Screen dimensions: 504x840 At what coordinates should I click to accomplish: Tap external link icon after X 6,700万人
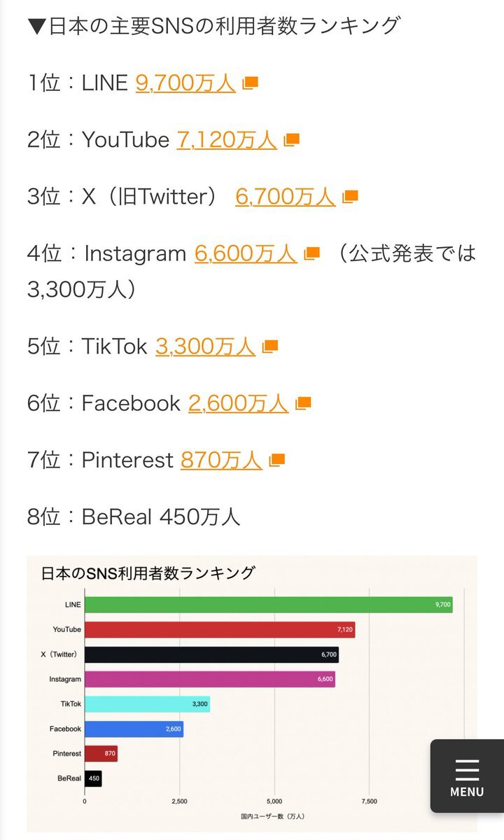point(350,197)
